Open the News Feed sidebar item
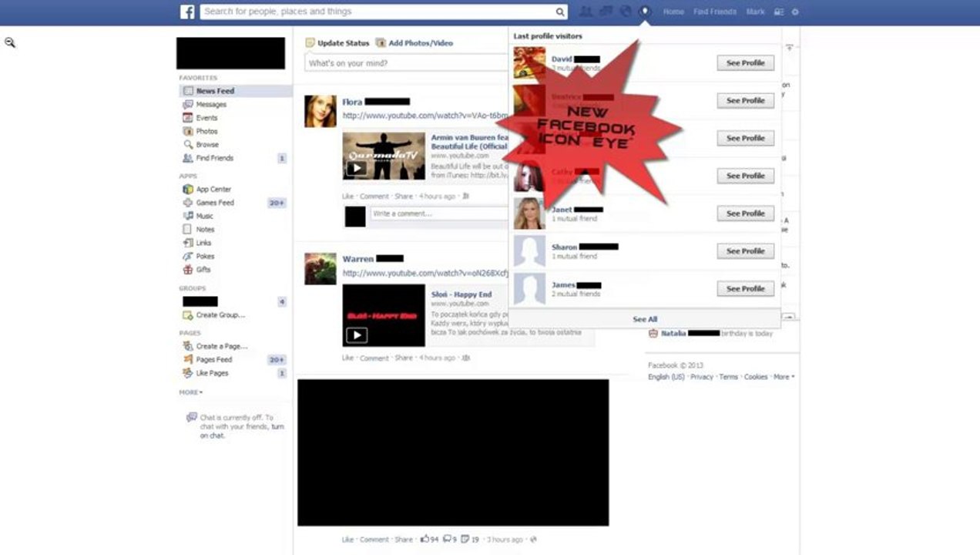This screenshot has width=980, height=555. (x=235, y=91)
